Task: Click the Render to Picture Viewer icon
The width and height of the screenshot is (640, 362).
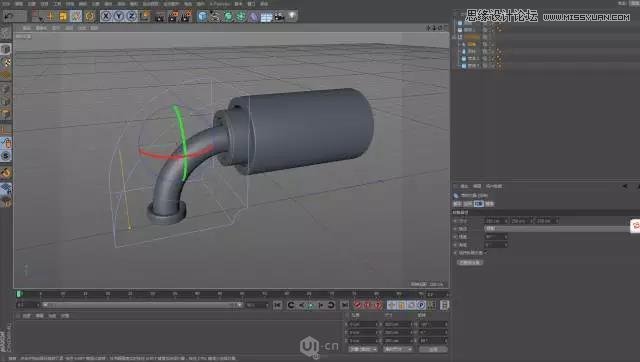Action: [x=173, y=16]
